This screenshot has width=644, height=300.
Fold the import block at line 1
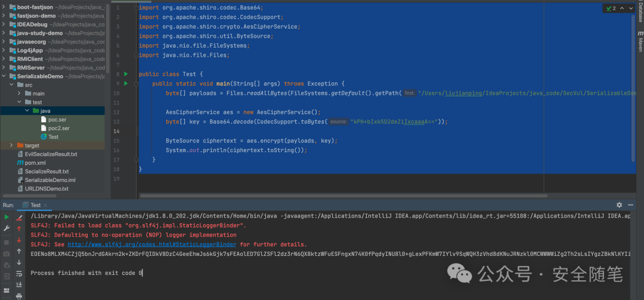135,8
